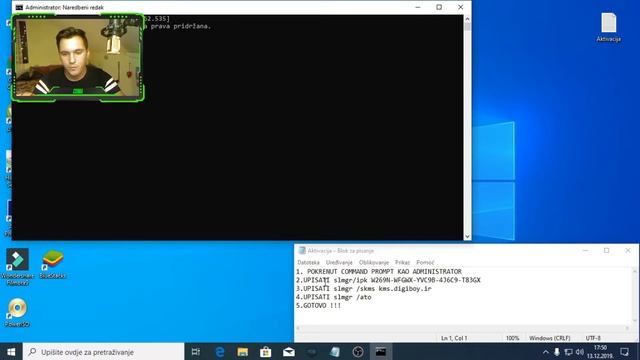The height and width of the screenshot is (360, 640).
Task: Select the PowerISO desktop shortcut
Action: [x=18, y=313]
